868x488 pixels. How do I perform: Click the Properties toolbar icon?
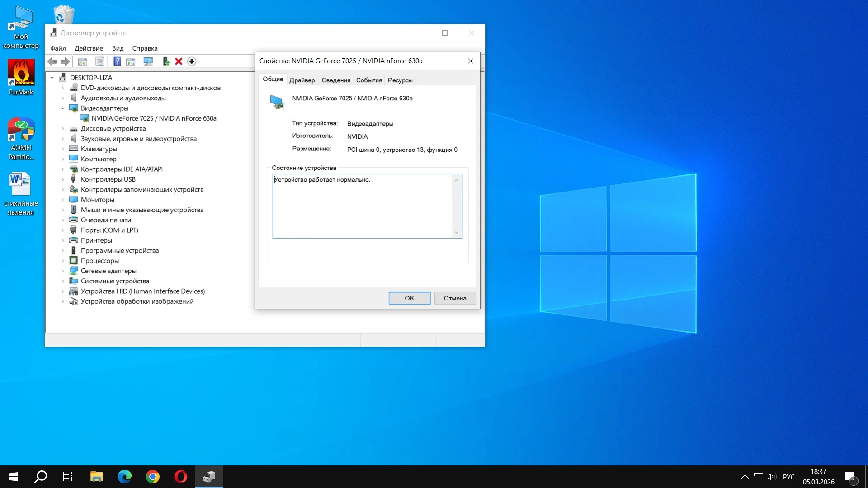(100, 61)
